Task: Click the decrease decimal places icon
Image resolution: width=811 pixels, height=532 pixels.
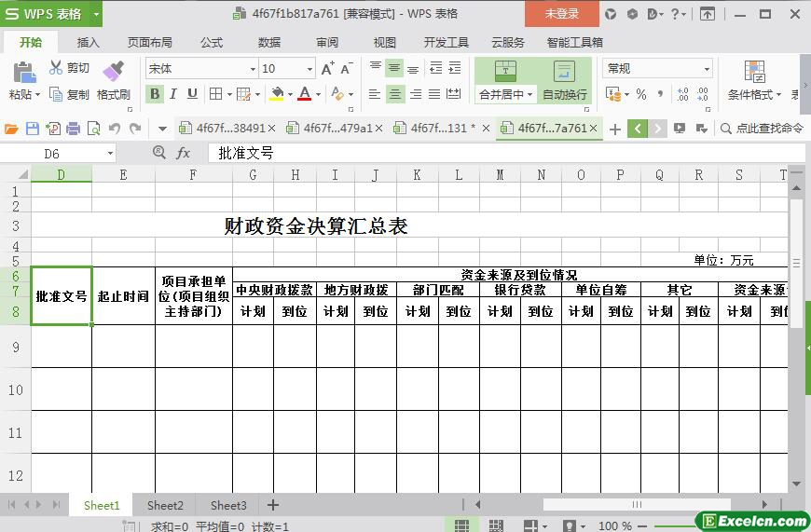Action: [702, 94]
